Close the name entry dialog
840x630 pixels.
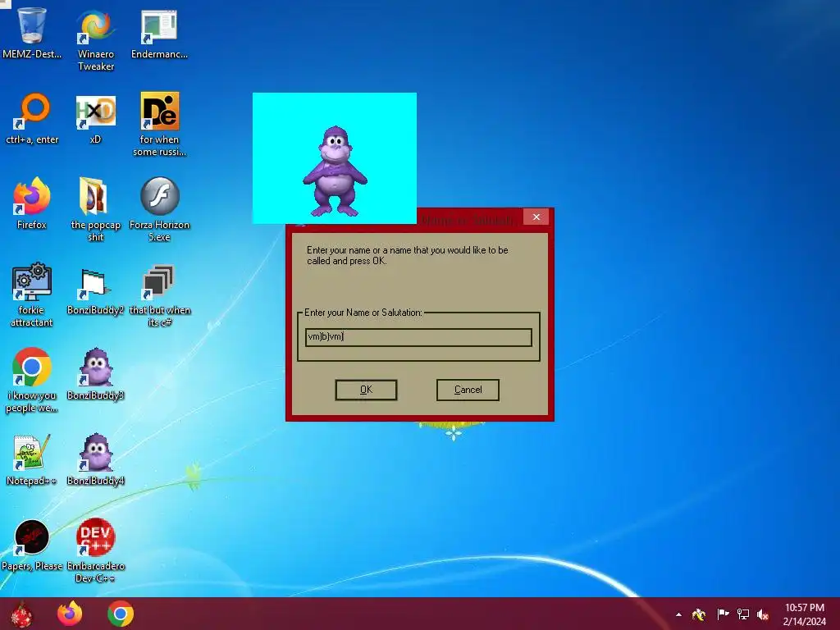click(536, 217)
